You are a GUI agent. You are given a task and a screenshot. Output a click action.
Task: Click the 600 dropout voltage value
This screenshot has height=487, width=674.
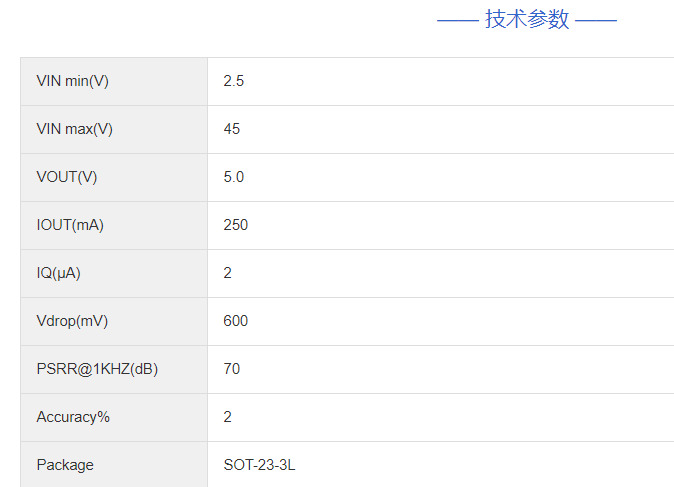click(236, 321)
